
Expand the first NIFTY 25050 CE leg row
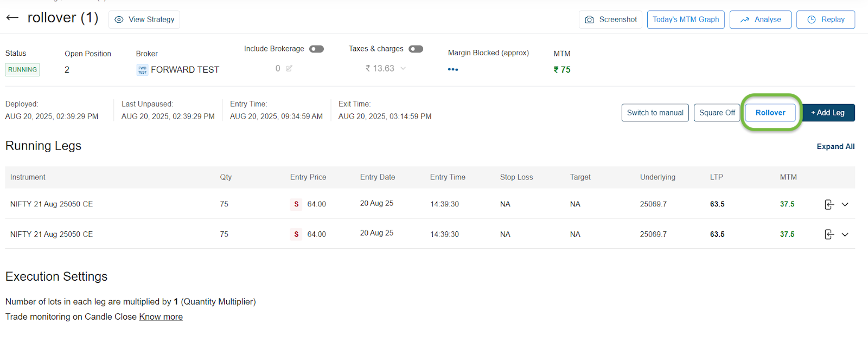845,204
